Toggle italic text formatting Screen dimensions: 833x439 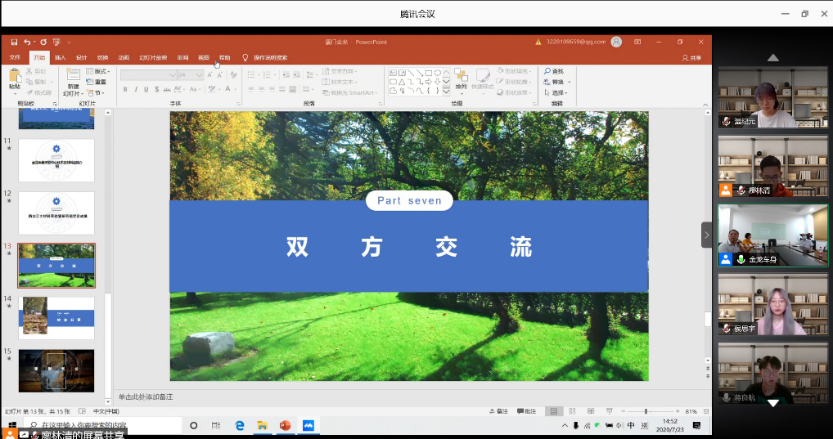(137, 89)
